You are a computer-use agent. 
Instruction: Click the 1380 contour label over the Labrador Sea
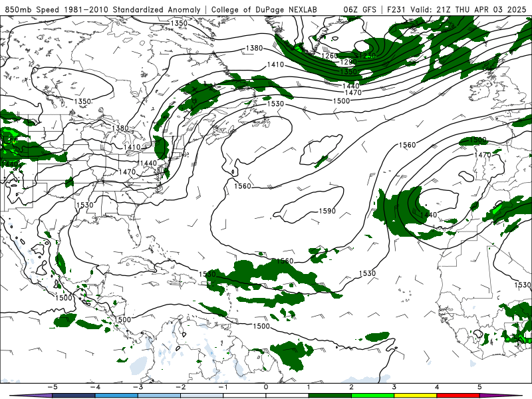(254, 48)
